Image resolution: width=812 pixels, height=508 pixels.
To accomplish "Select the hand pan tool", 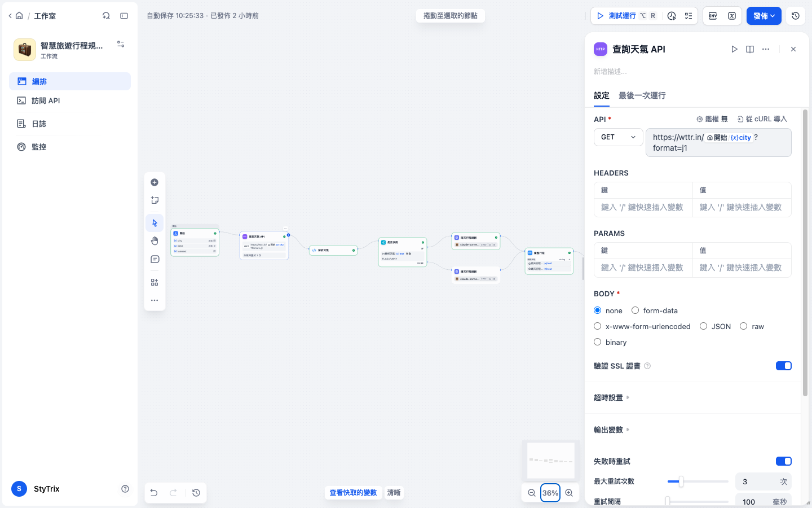I will [155, 241].
